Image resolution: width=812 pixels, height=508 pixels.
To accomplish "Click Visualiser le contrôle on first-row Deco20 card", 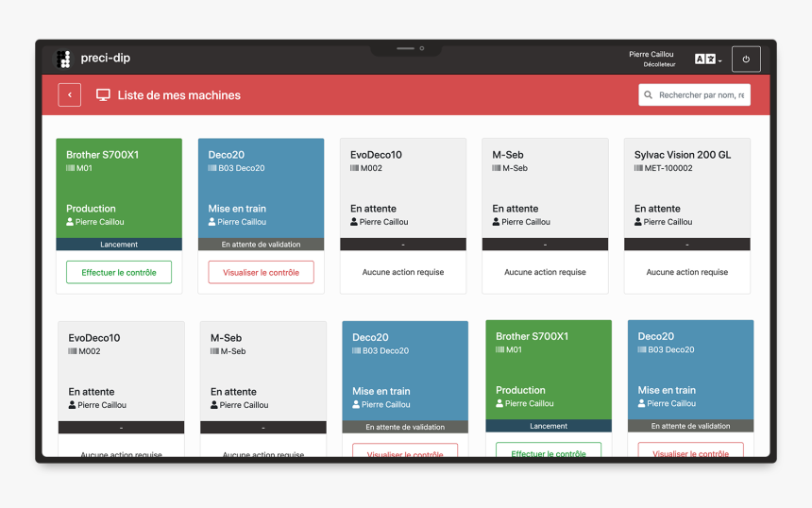I will (x=261, y=272).
